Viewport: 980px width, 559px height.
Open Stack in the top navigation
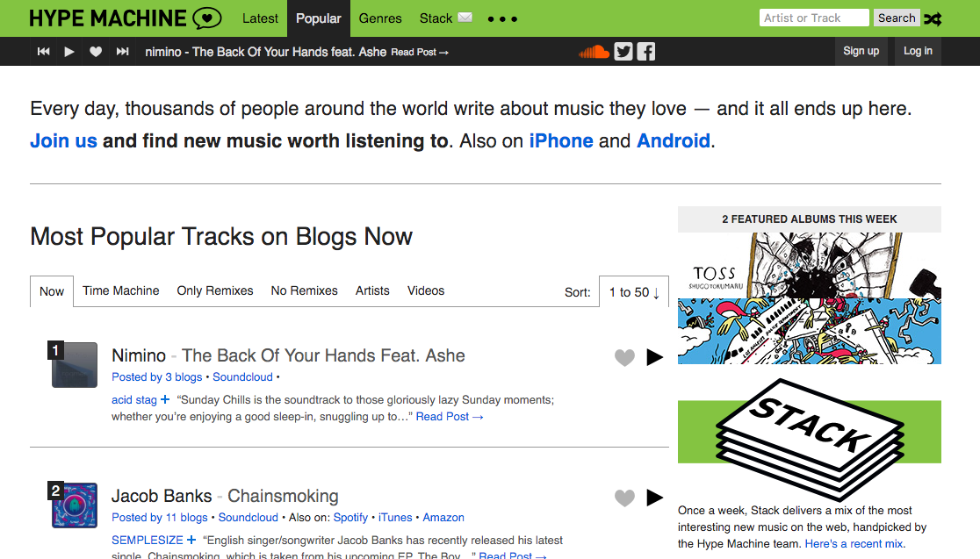pos(436,18)
